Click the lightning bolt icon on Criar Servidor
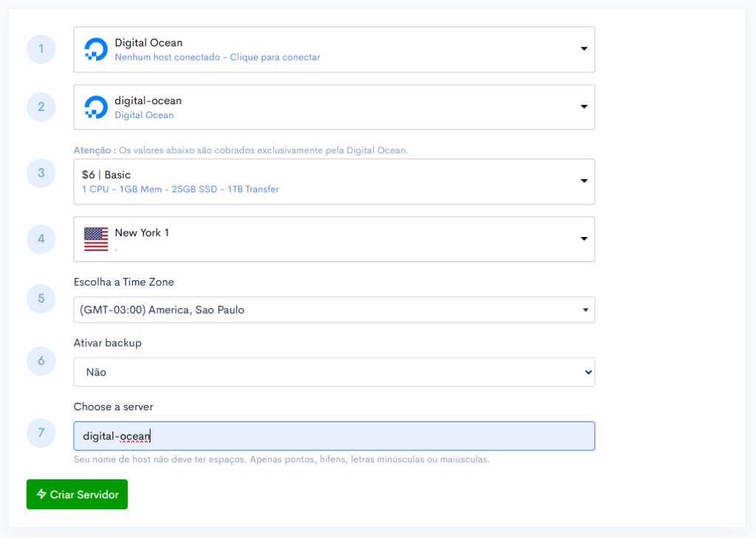Screen dimensions: 756x538 [41, 494]
